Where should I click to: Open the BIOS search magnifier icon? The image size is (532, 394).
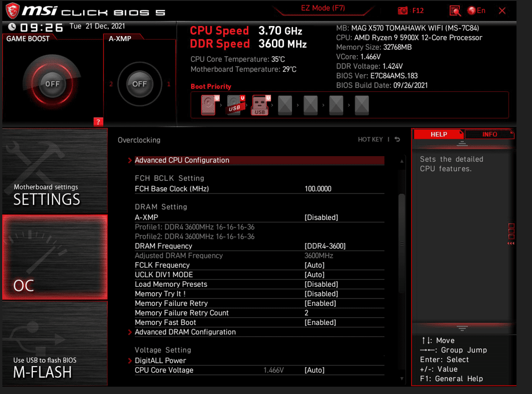tap(455, 11)
